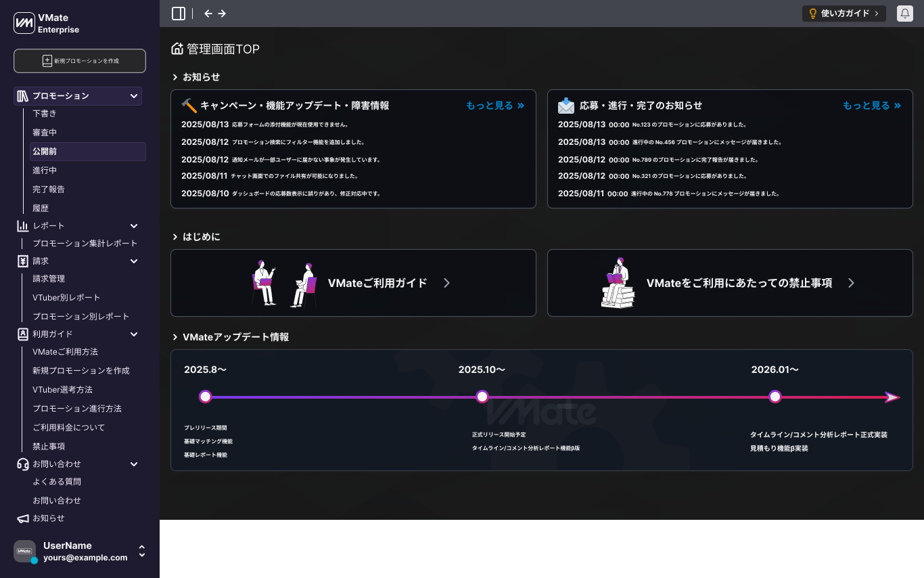Open 完了報告 in the sidebar
Image resolution: width=924 pixels, height=578 pixels.
click(49, 190)
